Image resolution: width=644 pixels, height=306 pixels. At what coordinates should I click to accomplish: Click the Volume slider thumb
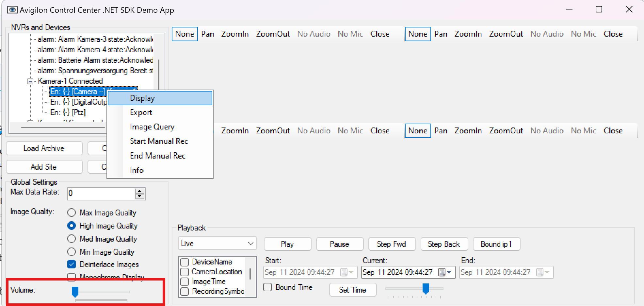click(75, 292)
